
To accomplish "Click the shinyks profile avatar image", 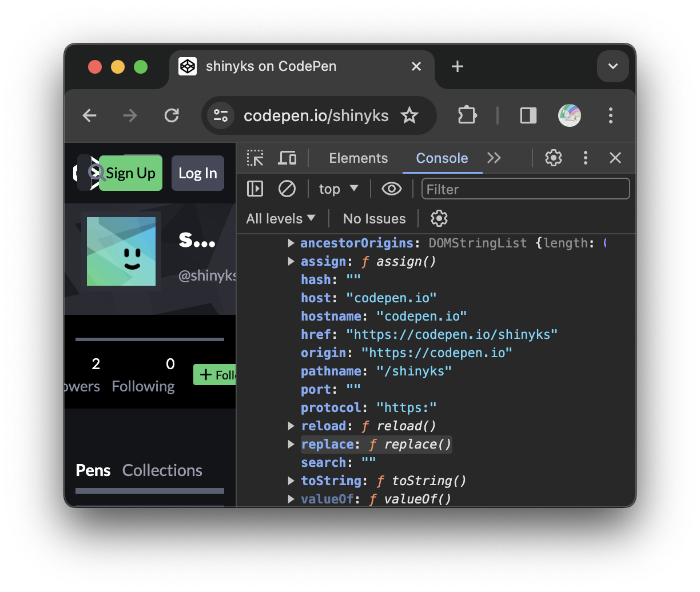I will click(x=121, y=251).
